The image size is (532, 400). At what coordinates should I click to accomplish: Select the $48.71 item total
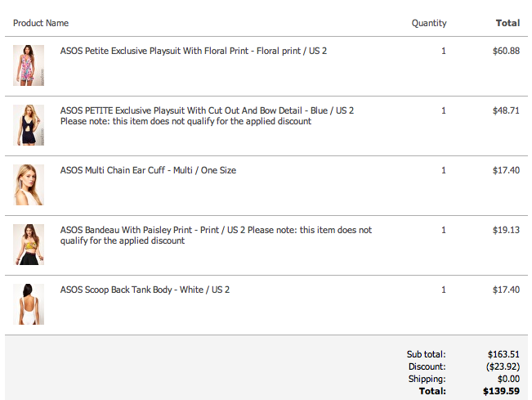(x=506, y=110)
